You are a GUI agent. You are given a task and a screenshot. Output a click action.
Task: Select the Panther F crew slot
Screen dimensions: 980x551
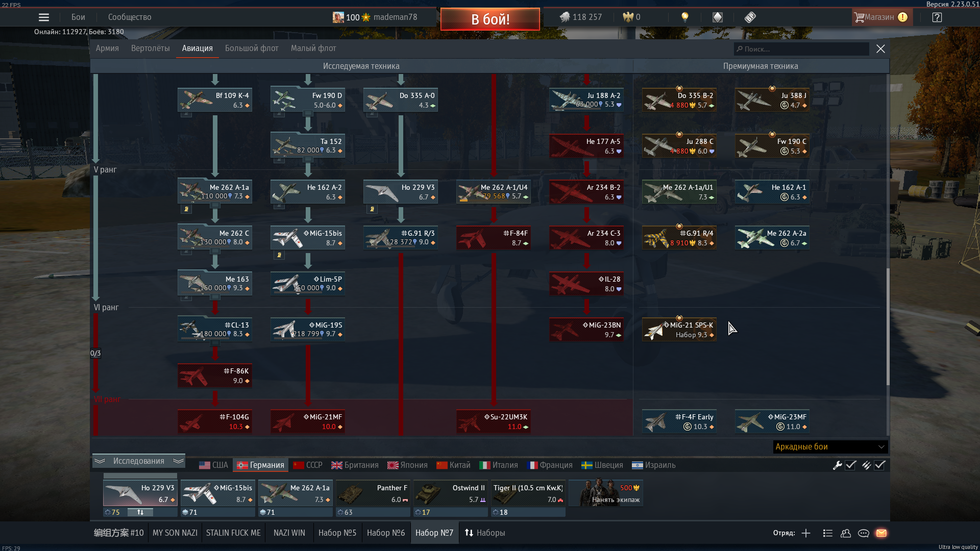tap(373, 493)
